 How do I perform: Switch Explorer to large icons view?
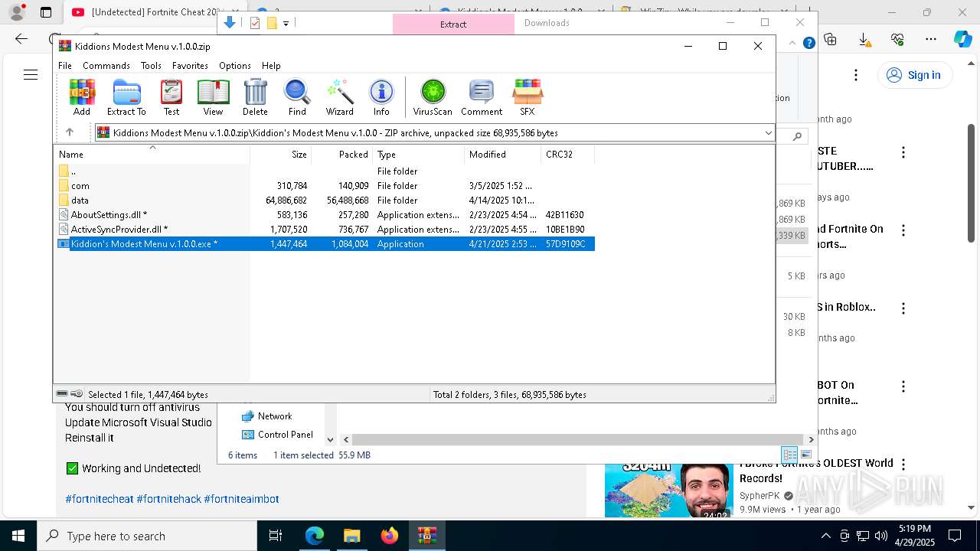point(805,455)
